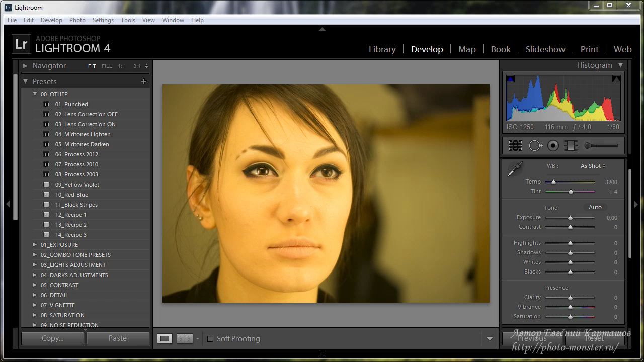Apply 01_Punched preset
The width and height of the screenshot is (644, 362).
[x=71, y=104]
